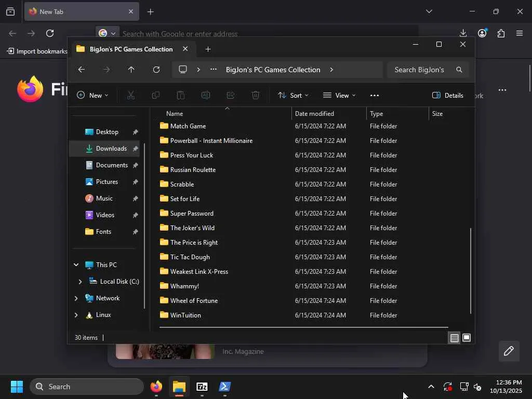Go back in File Explorer

[82, 70]
